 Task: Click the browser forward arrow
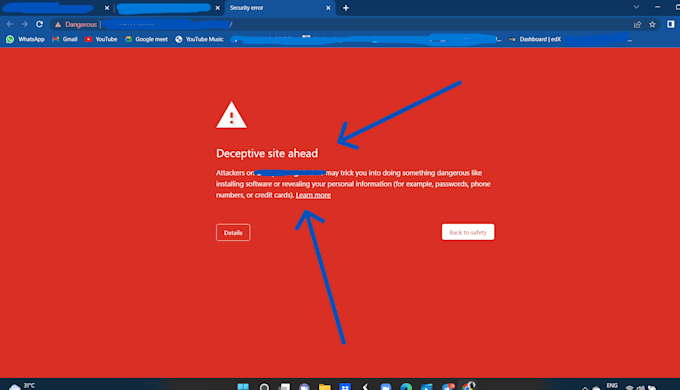[24, 24]
